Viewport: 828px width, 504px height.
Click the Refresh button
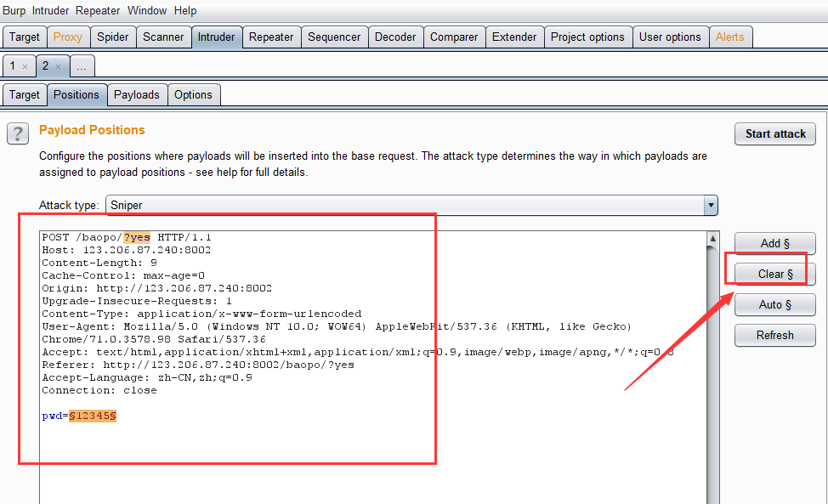[775, 335]
